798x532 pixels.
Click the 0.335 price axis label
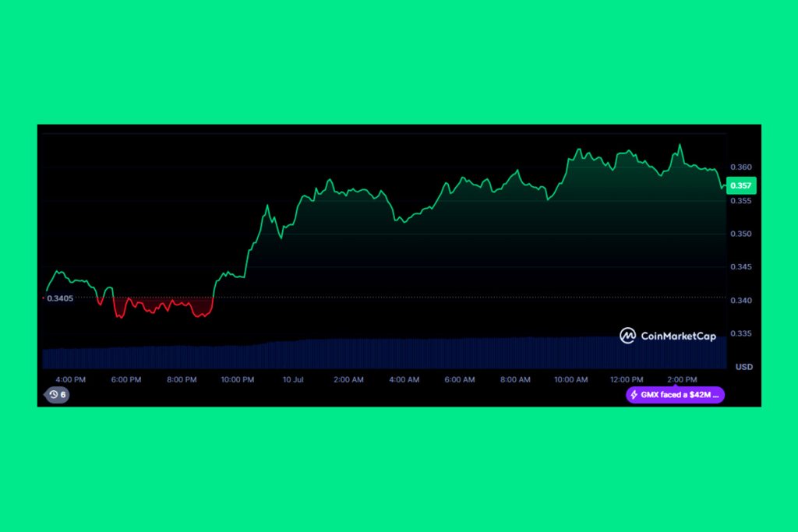[741, 334]
